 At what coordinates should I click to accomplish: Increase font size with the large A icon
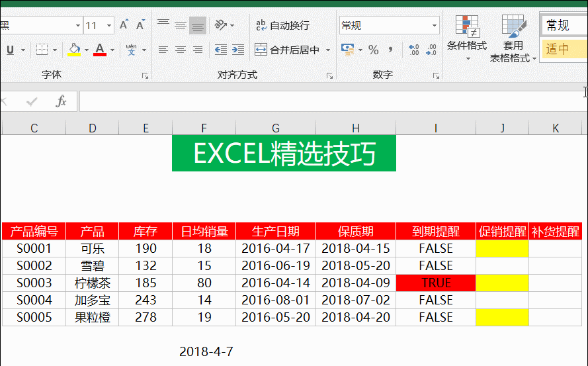tap(124, 25)
